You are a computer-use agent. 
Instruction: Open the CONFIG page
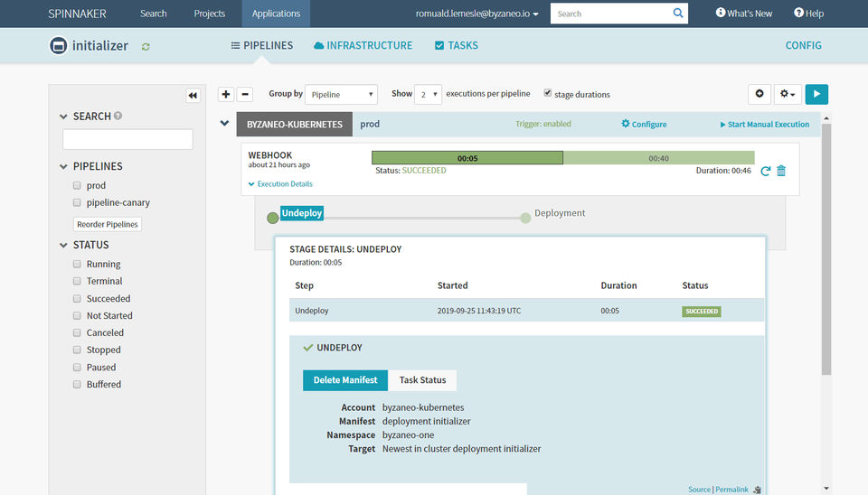[x=803, y=45]
